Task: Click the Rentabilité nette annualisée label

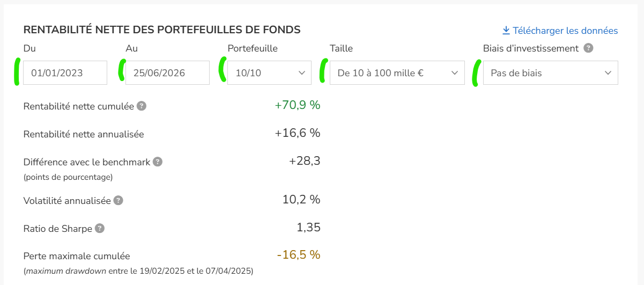Action: 84,134
